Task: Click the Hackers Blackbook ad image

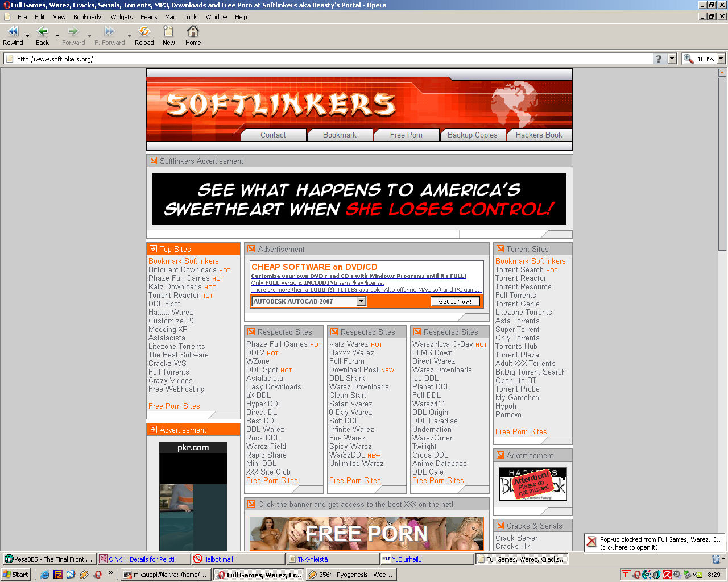Action: point(533,484)
